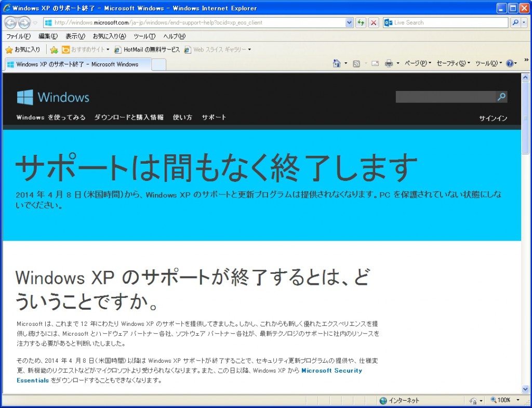Click the printer icon
Viewport: 532px width, 408px height.
point(389,63)
